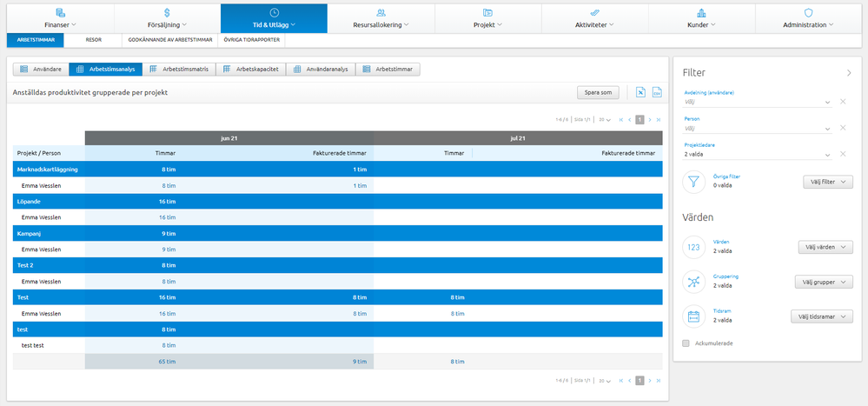
Task: Select the Arbetskapacitet report tab
Action: coord(251,70)
